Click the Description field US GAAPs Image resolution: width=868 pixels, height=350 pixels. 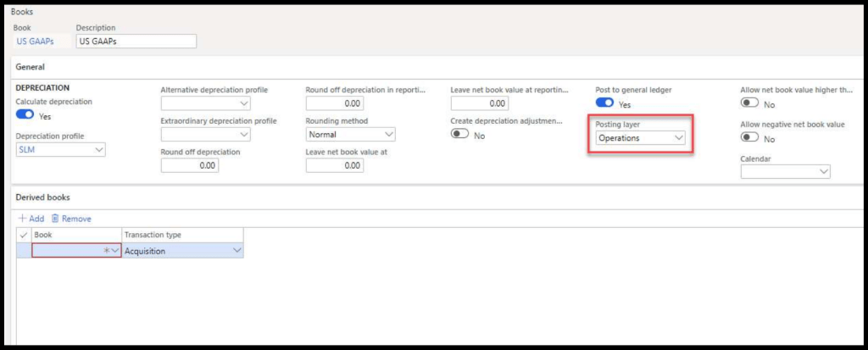(x=136, y=41)
